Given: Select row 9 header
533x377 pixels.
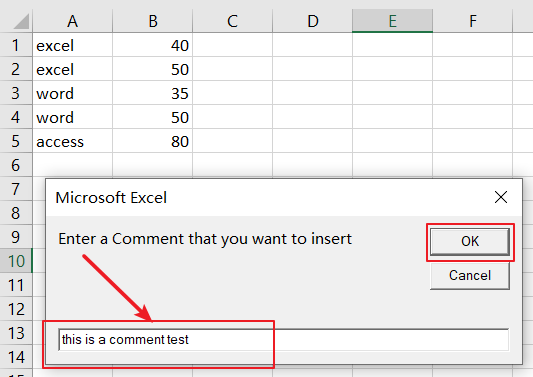Looking at the screenshot, I should 16,237.
